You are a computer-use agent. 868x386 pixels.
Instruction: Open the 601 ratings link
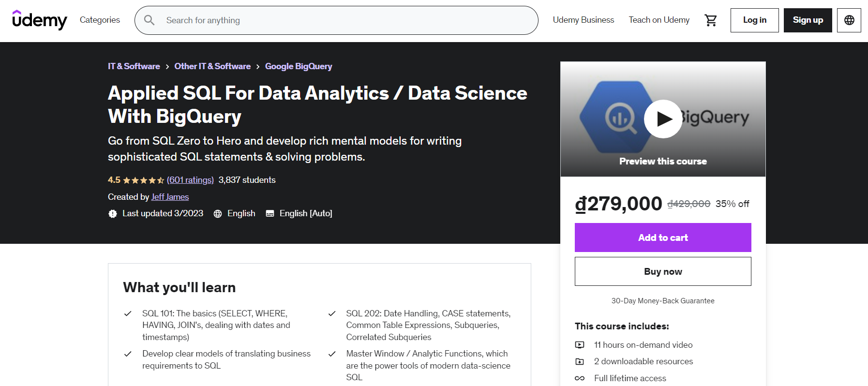click(x=190, y=180)
